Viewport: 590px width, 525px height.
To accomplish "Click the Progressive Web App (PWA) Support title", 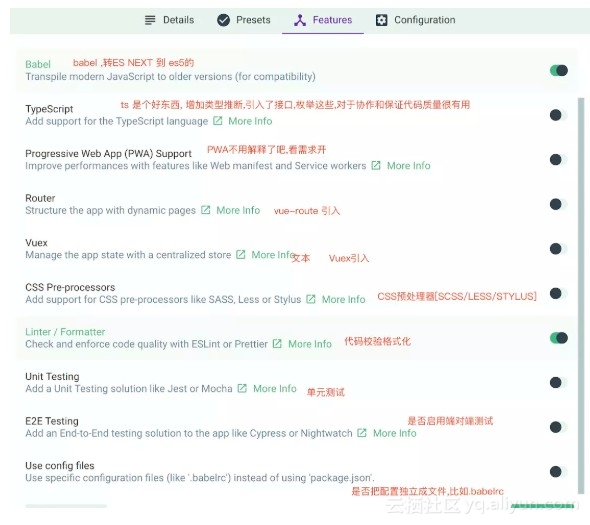I will [108, 153].
